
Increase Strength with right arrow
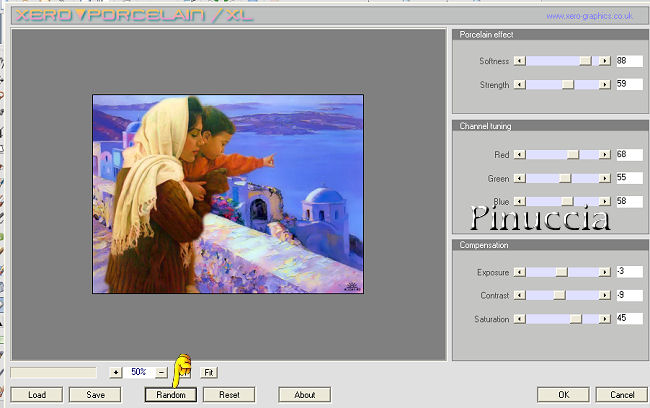pos(605,85)
